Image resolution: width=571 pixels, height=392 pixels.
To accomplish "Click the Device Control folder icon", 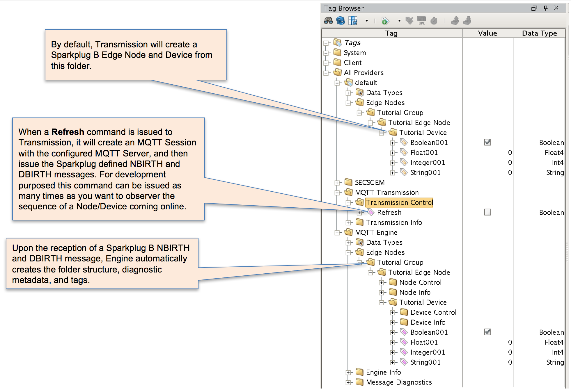I will click(x=404, y=312).
